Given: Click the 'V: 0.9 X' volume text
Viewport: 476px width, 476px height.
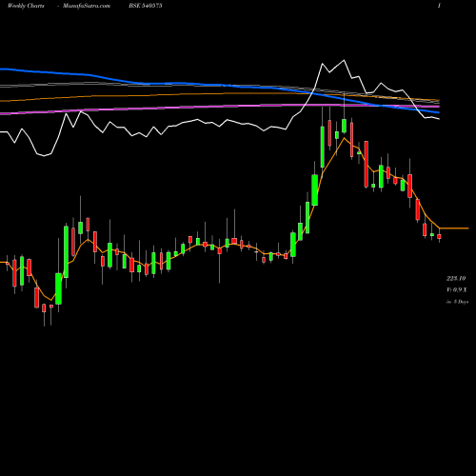Looking at the screenshot, I should (457, 289).
